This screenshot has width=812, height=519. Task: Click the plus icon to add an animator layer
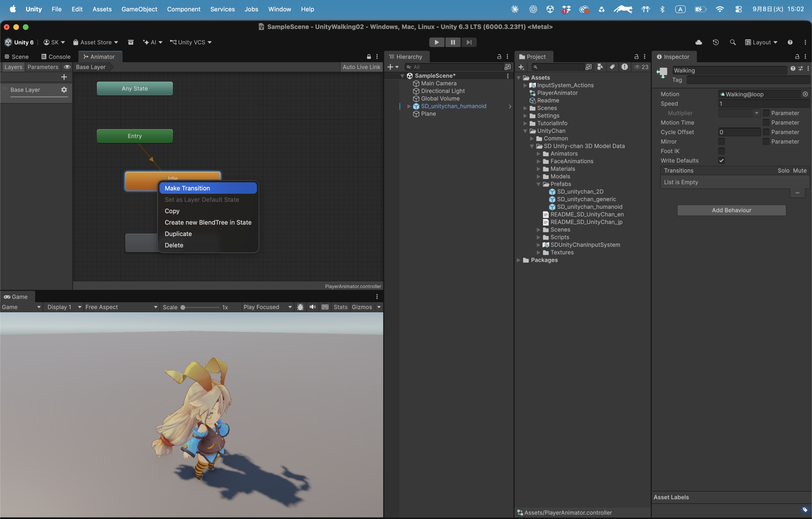(x=64, y=77)
